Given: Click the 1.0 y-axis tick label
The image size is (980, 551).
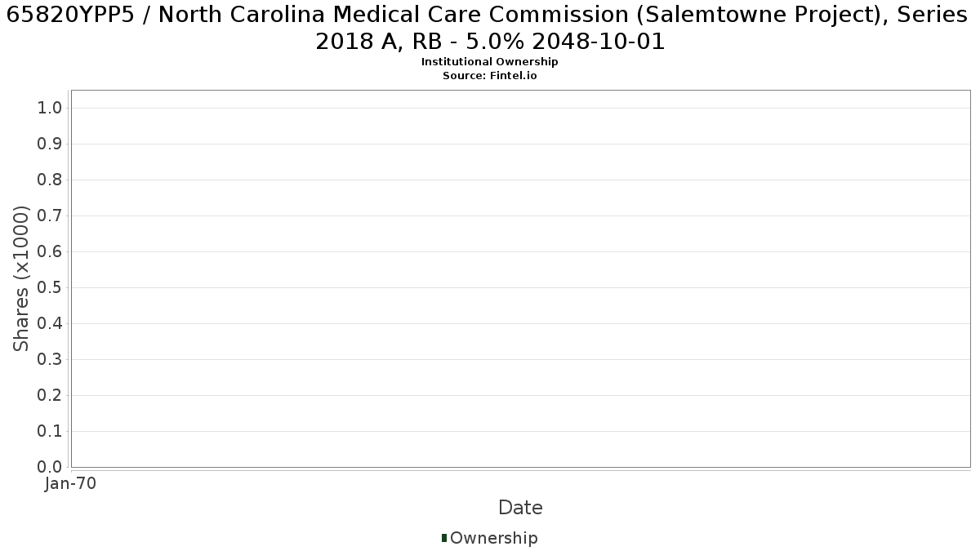Looking at the screenshot, I should tap(51, 109).
